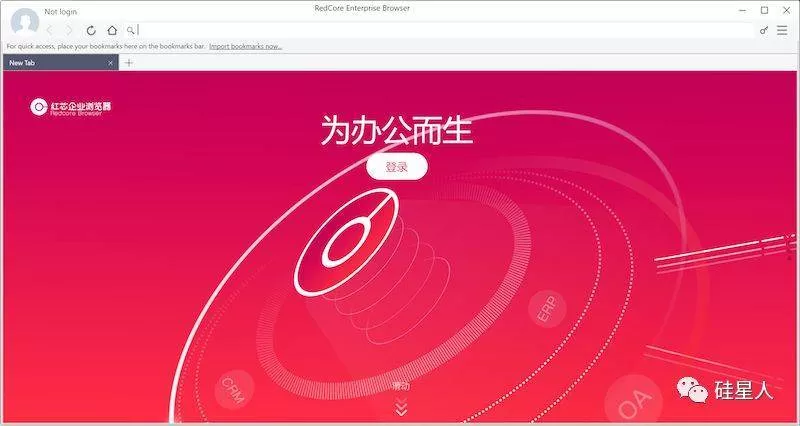This screenshot has height=426, width=800.
Task: Close the RedCore browser window
Action: tap(786, 10)
